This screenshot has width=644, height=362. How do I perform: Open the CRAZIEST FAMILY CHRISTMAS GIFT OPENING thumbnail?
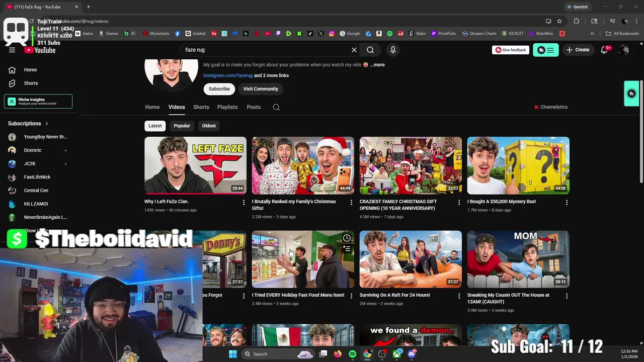point(411,165)
